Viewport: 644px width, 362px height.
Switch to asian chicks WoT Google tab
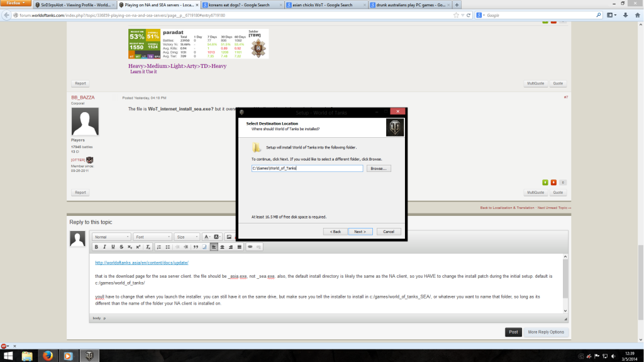coord(326,5)
